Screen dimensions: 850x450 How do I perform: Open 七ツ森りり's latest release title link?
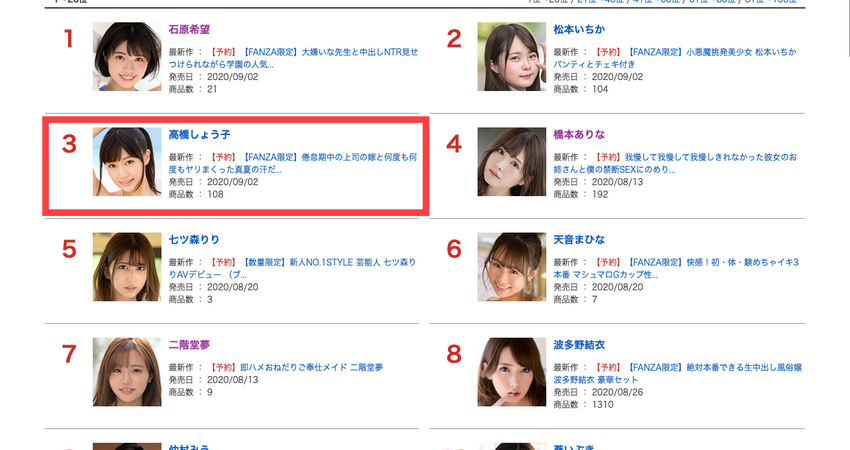pos(293,268)
